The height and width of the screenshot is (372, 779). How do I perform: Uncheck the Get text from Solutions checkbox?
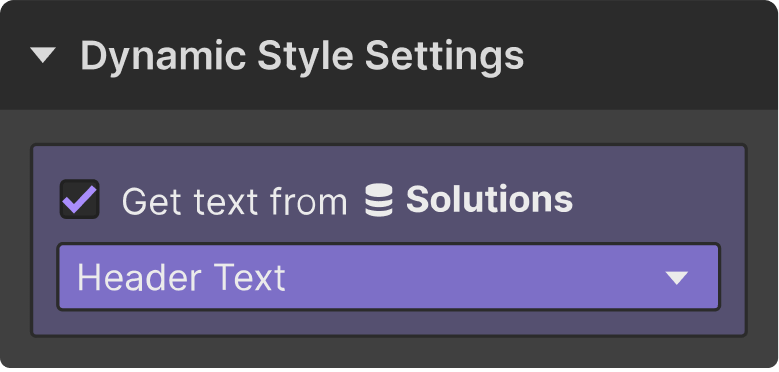pyautogui.click(x=79, y=199)
